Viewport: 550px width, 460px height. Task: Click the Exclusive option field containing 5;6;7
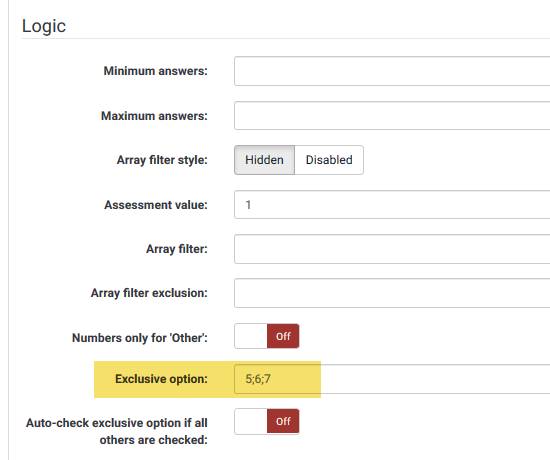click(x=392, y=379)
